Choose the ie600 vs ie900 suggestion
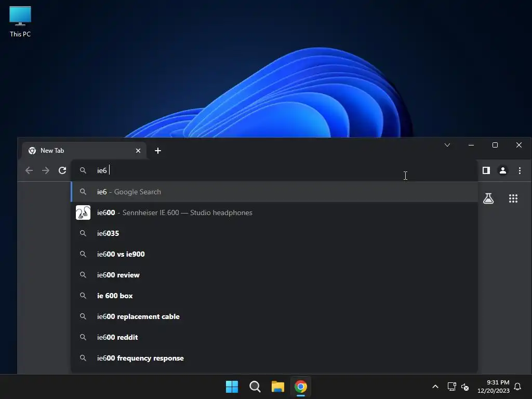Viewport: 532px width, 399px height. pyautogui.click(x=274, y=254)
